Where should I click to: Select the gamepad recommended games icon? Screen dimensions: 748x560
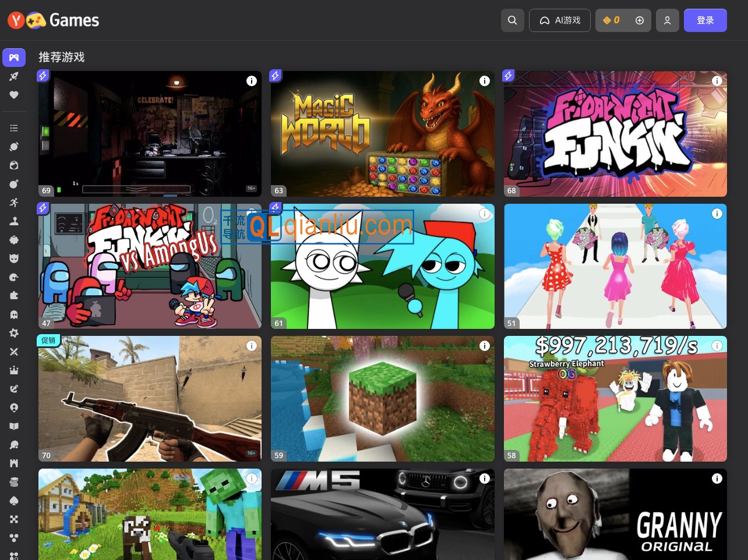[x=14, y=58]
